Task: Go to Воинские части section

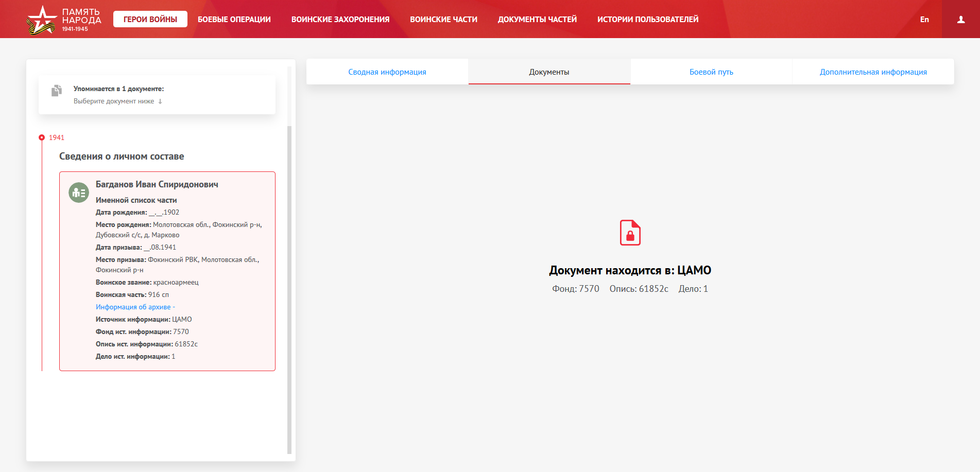Action: coord(443,19)
